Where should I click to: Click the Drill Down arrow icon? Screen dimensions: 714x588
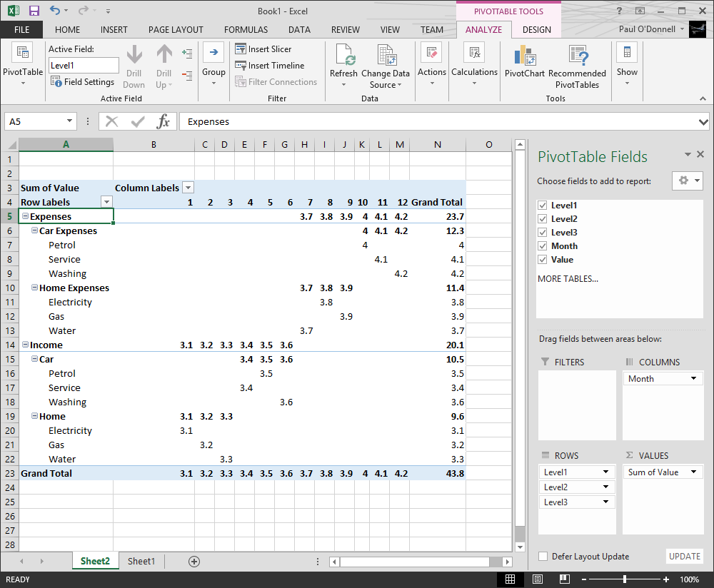click(x=134, y=54)
